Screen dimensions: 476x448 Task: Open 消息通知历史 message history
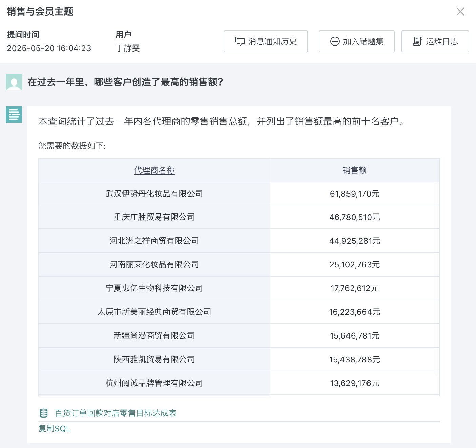[266, 41]
